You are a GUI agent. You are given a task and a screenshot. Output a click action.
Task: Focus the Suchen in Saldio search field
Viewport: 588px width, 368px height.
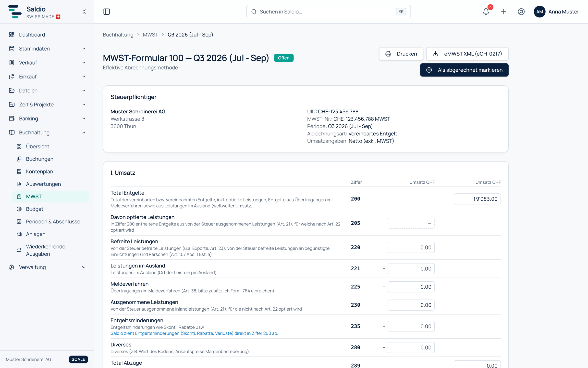[328, 12]
